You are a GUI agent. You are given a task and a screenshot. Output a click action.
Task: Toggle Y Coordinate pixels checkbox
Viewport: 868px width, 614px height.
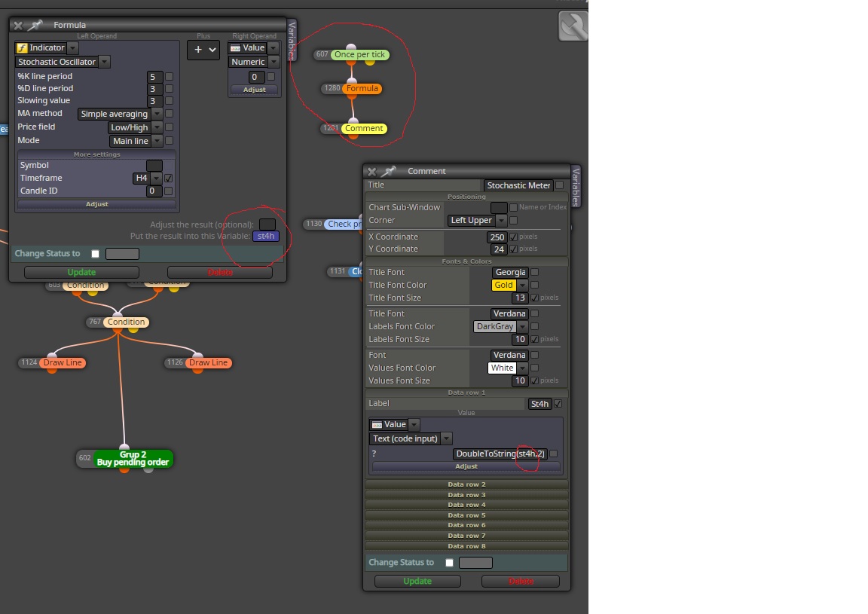514,249
